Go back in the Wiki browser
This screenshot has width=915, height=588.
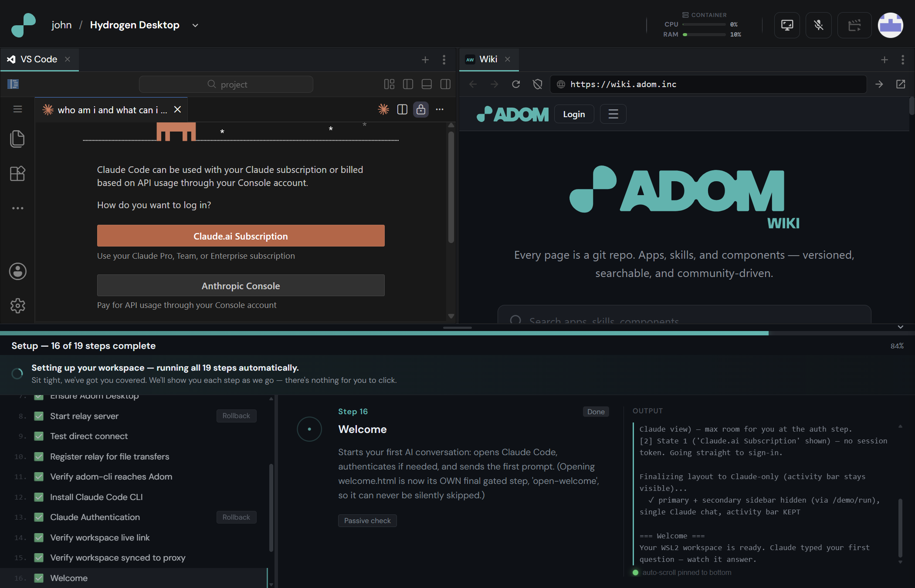click(x=473, y=84)
